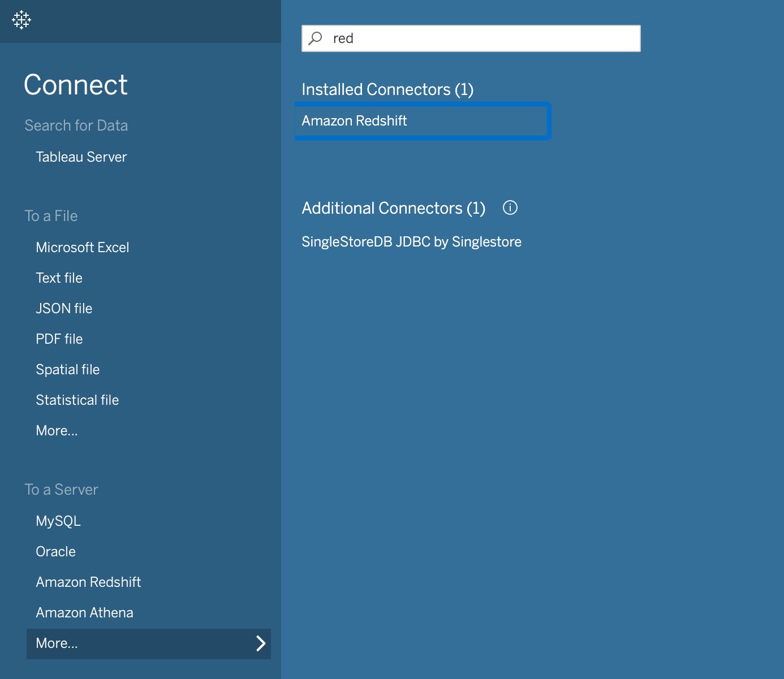This screenshot has height=679, width=784.
Task: Connect to a Microsoft Excel file
Action: 83,247
